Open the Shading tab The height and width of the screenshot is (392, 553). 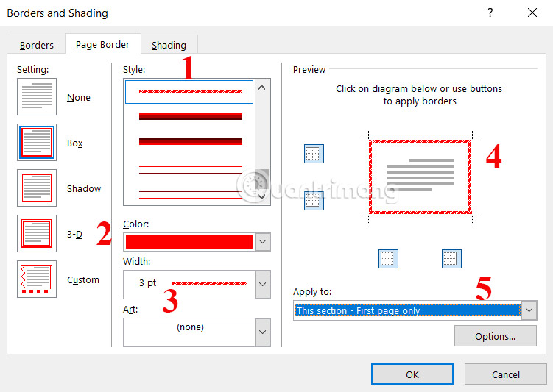169,45
